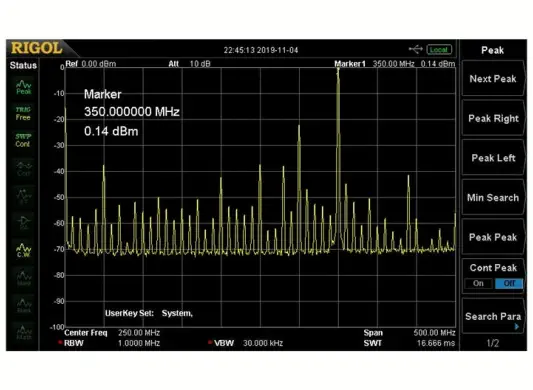
Task: Click the SWP Cont sweep icon
Action: tap(23, 140)
